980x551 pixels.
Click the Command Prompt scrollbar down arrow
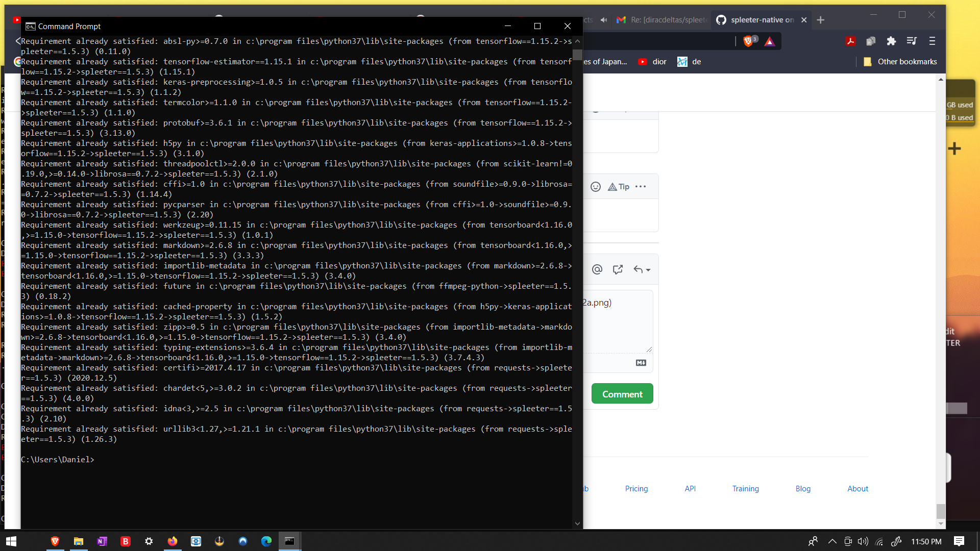(x=577, y=523)
